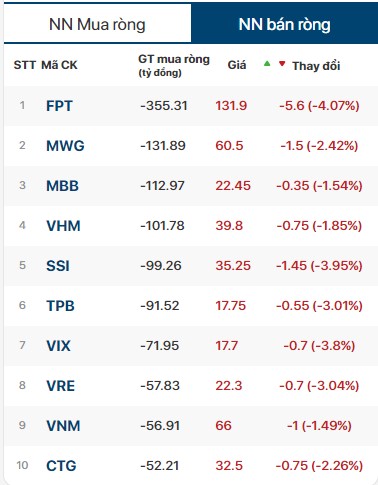Select FPT net value -355.31 cell
This screenshot has height=485, width=378.
pyautogui.click(x=164, y=106)
